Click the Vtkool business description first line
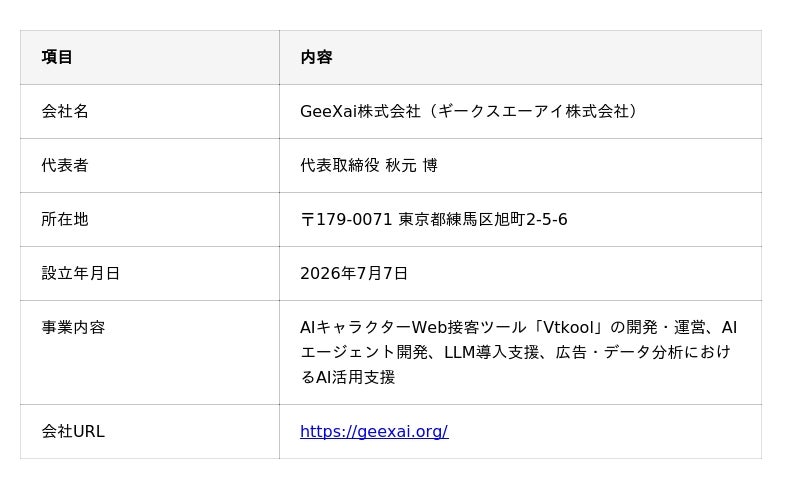 tap(518, 327)
